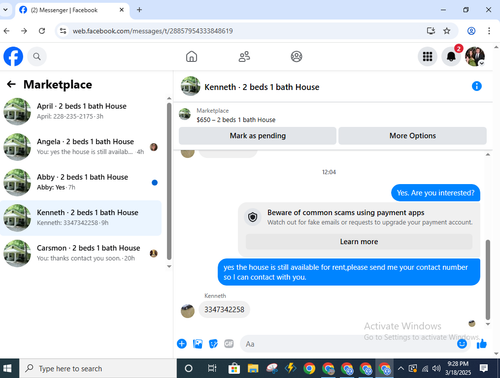Open April's 2 beds 1 bath conversation
The height and width of the screenshot is (378, 500).
coord(81,111)
